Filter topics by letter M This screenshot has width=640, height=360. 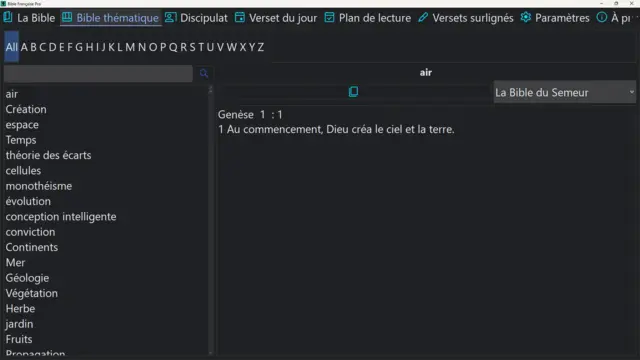[x=130, y=47]
